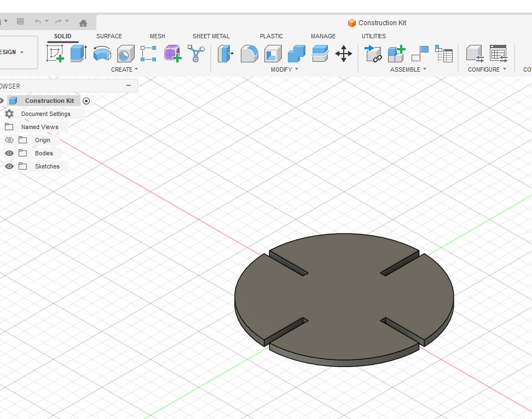Open the MODIFY dropdown menu

284,69
